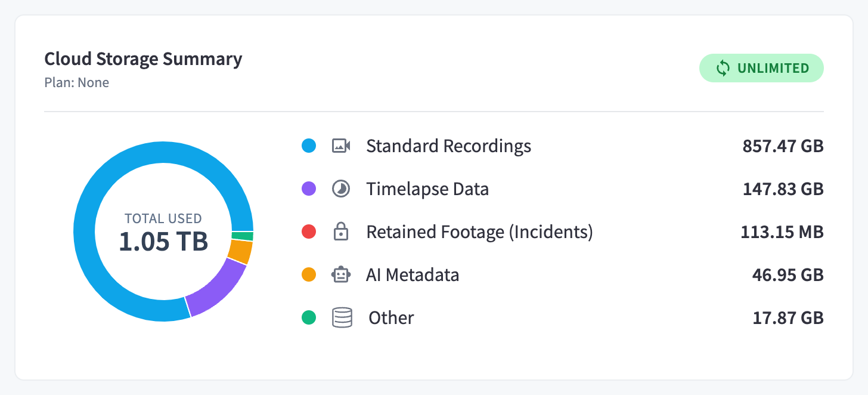
Task: Click the purple Timelapse Data legend dot
Action: [x=309, y=189]
